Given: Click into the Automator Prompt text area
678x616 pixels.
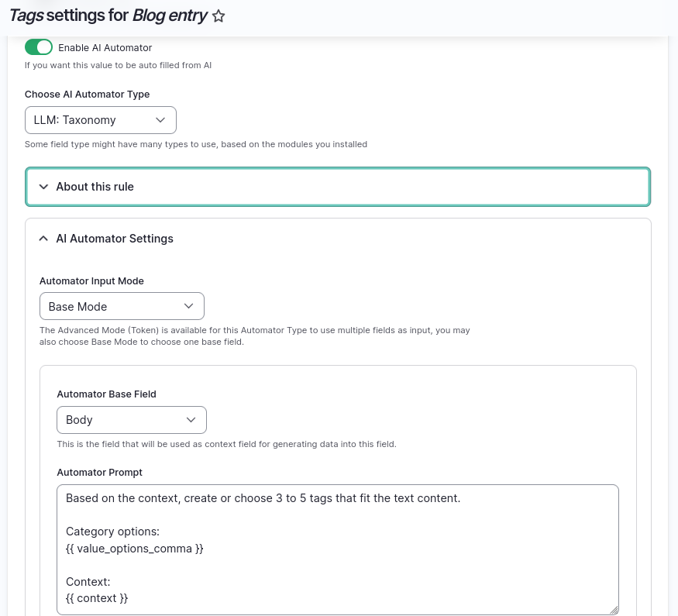Looking at the screenshot, I should [x=338, y=549].
